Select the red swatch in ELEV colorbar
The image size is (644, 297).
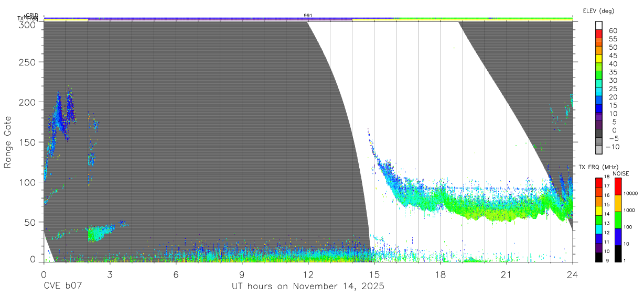click(x=599, y=34)
